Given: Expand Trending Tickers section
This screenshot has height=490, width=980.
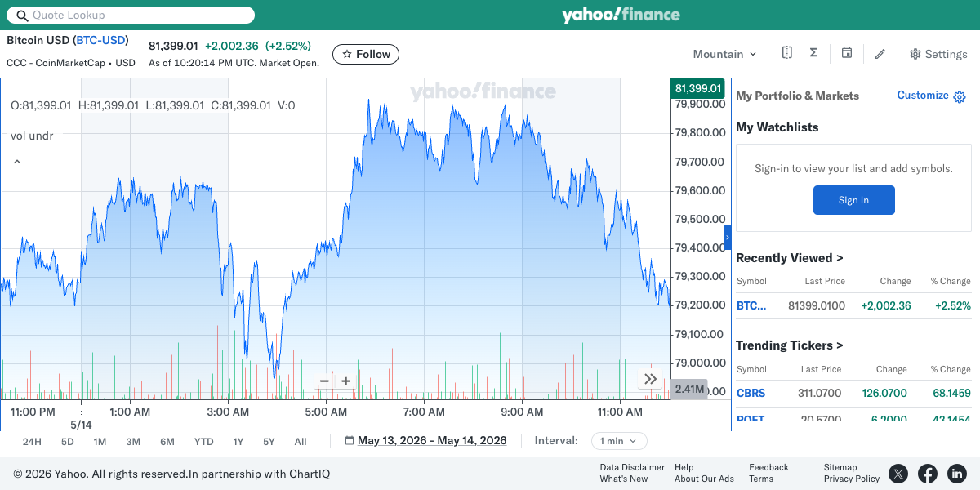Looking at the screenshot, I should pyautogui.click(x=790, y=345).
